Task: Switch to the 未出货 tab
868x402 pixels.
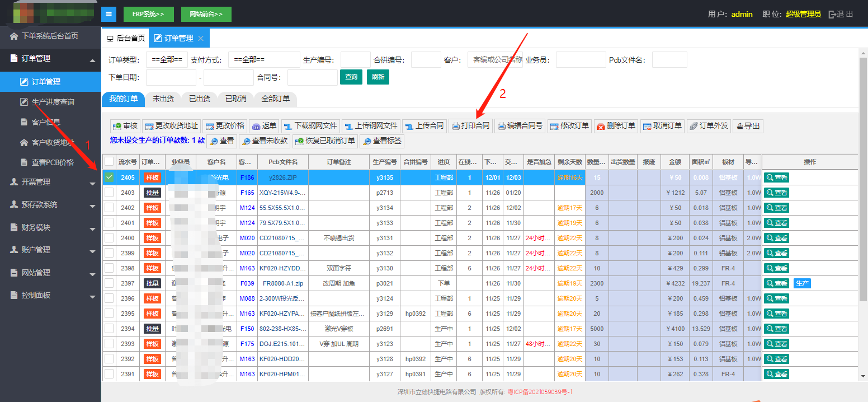Action: 163,99
